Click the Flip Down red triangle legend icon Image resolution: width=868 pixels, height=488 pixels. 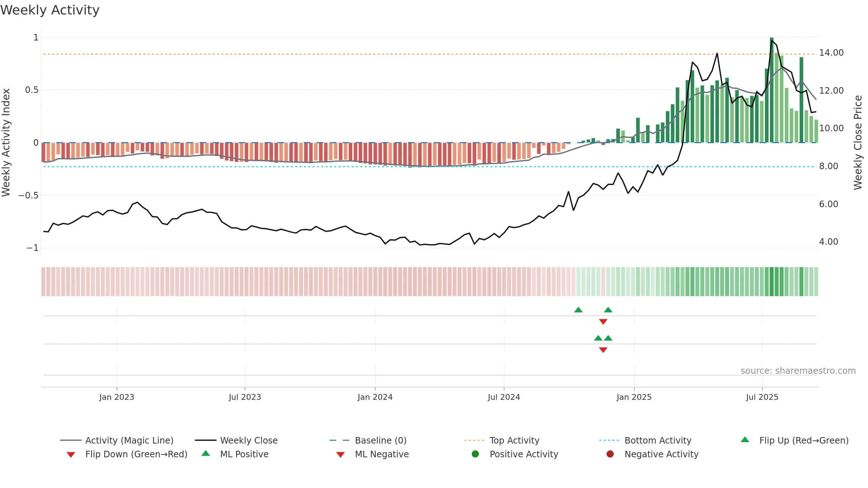point(71,455)
